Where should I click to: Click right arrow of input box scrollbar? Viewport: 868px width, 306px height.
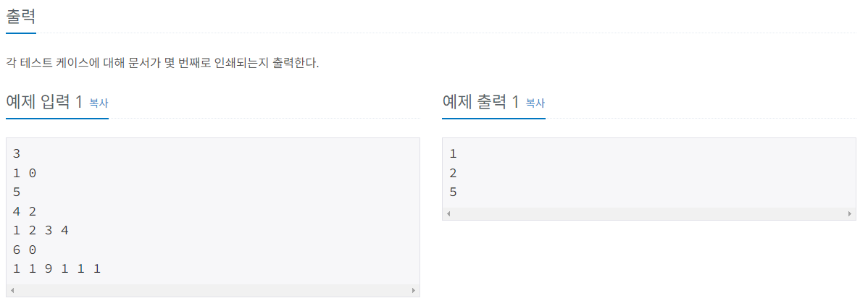(413, 290)
